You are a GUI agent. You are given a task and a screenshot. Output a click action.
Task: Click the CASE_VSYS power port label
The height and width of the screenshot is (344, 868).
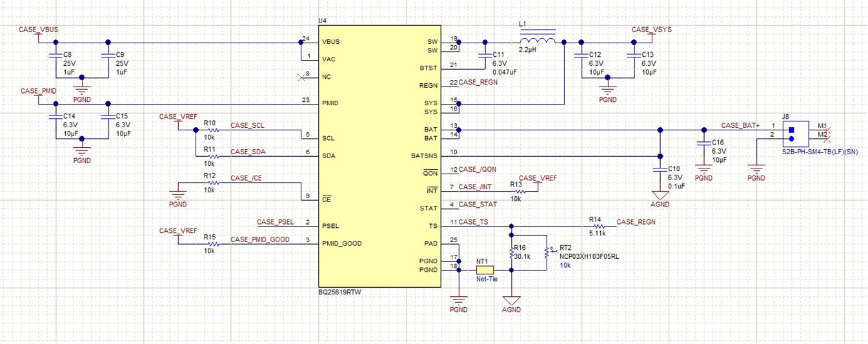[651, 30]
